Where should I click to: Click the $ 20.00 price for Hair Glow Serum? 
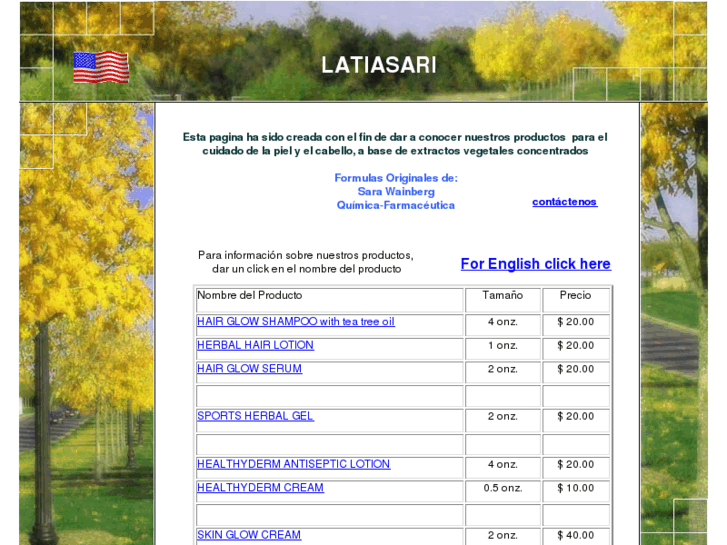(575, 369)
